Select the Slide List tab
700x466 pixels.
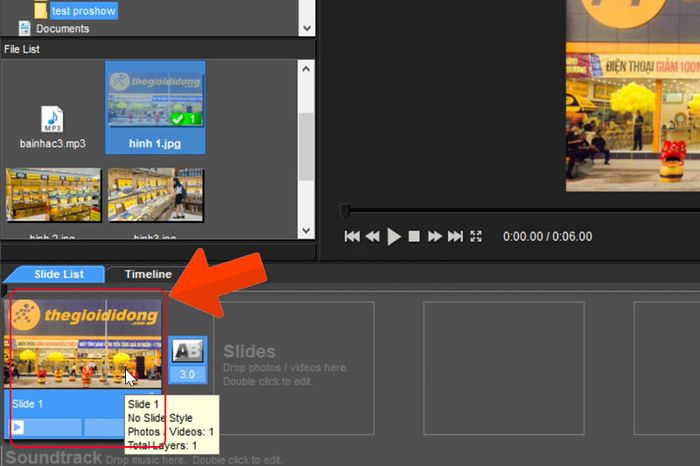(x=58, y=274)
